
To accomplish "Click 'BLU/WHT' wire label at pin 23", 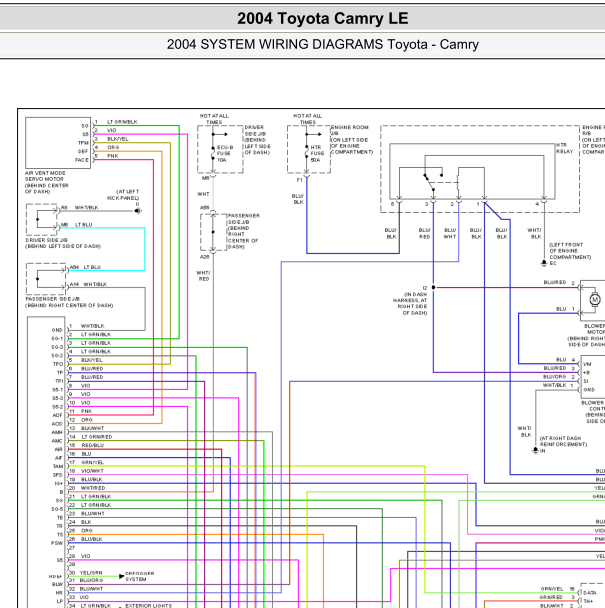I will click(93, 514).
